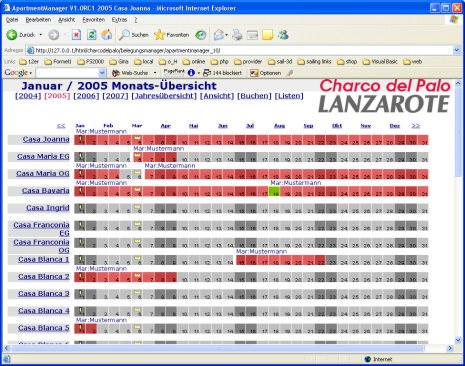Jump to the Aug month link
This screenshot has height=366, width=465.
(x=279, y=126)
